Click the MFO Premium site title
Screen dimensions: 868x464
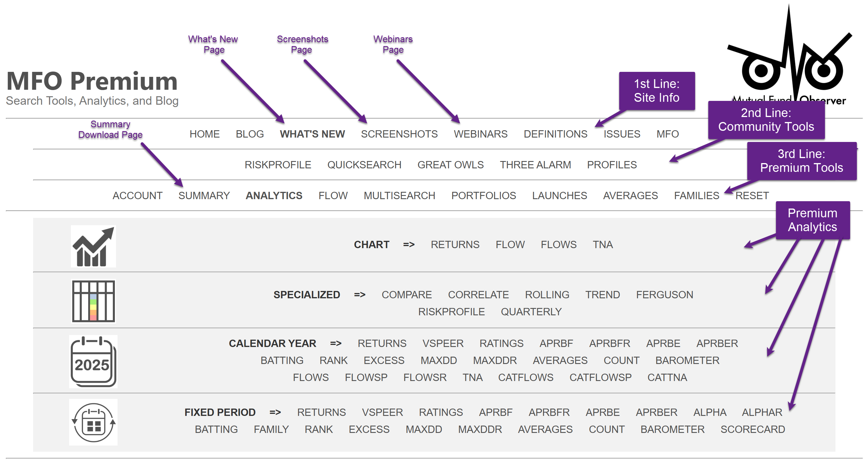coord(92,81)
